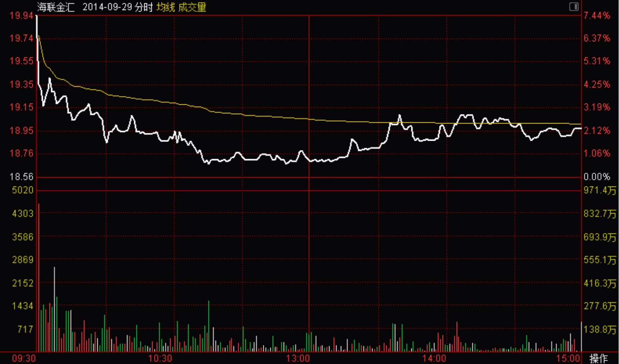The width and height of the screenshot is (619, 364).
Task: Click the 18.76 price axis label
Action: (x=21, y=153)
